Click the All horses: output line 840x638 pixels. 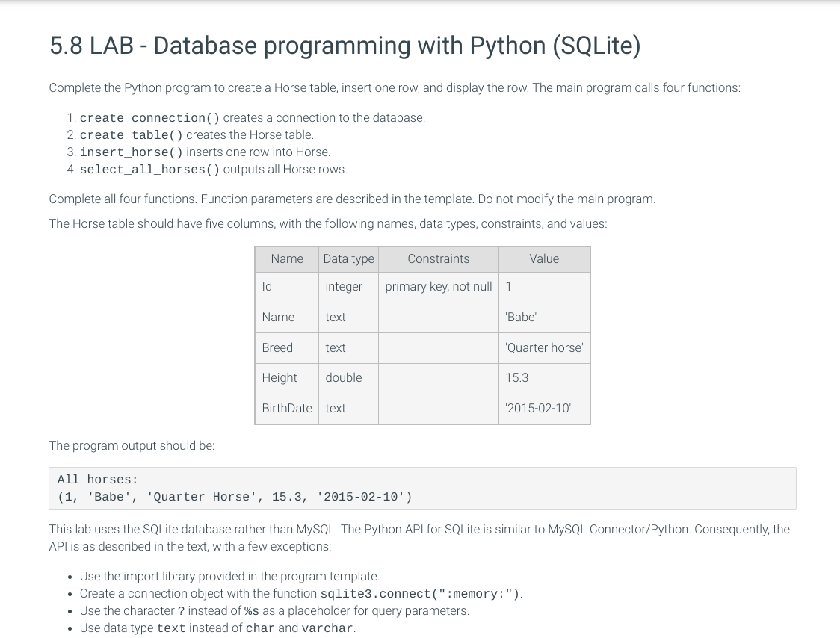98,480
